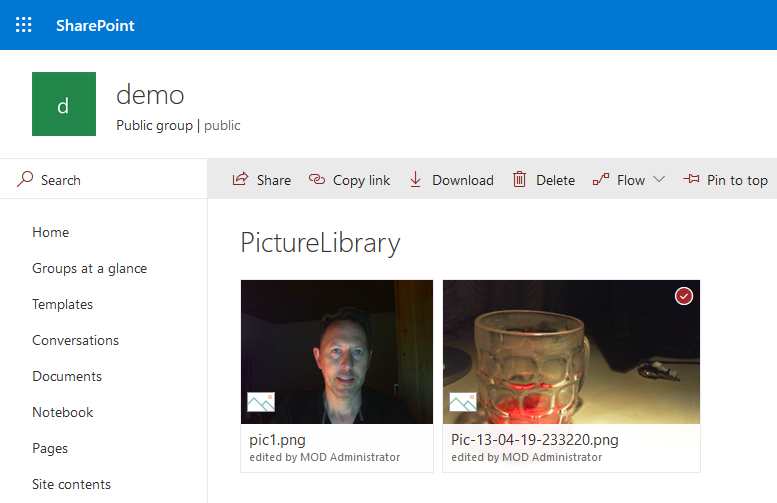Viewport: 777px width, 503px height.
Task: Click the demo site title
Action: pyautogui.click(x=150, y=95)
